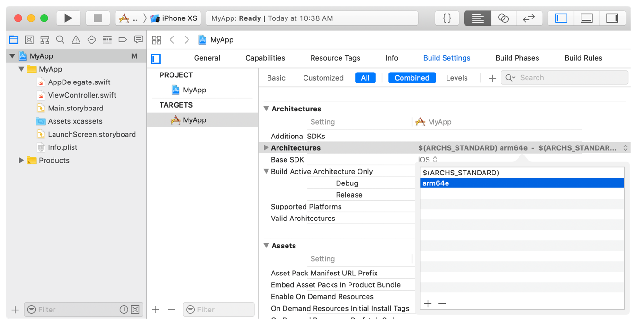Click the Stop button in toolbar
The width and height of the screenshot is (644, 329).
[x=98, y=18]
